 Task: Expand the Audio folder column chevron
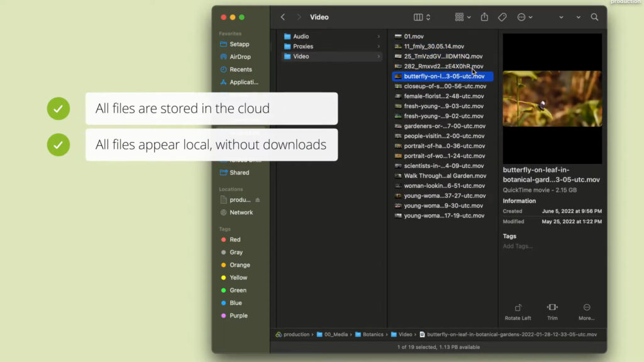380,36
